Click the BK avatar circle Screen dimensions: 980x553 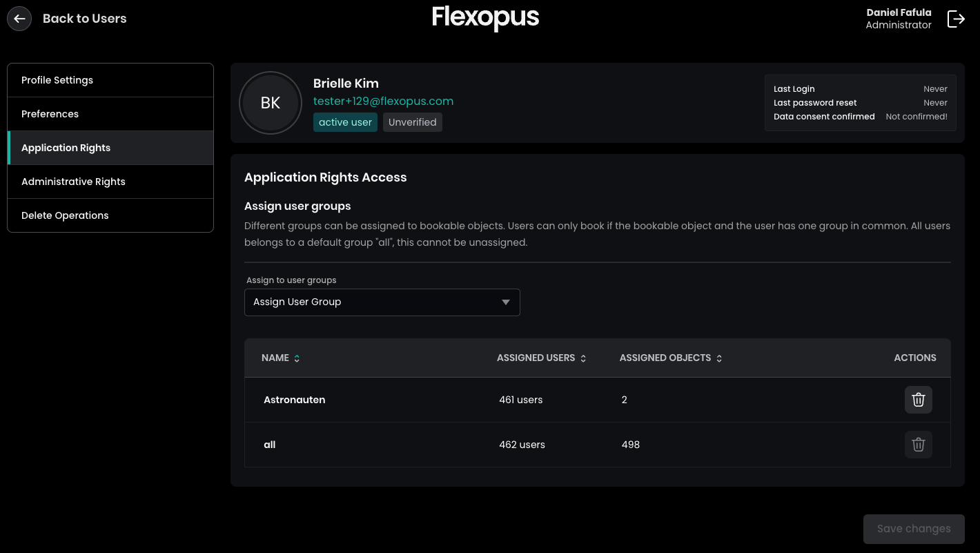271,103
